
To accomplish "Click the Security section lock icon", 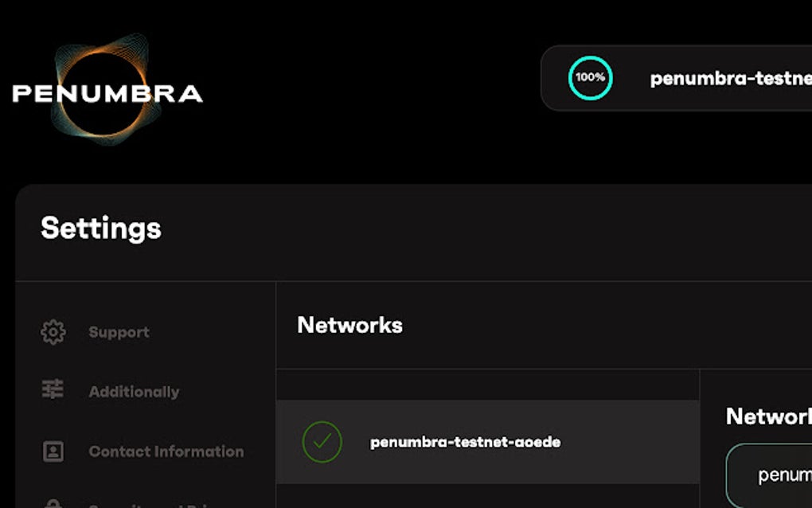I will tap(53, 503).
